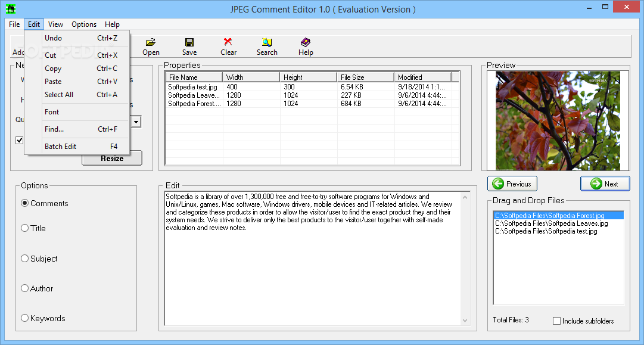Select Softpedia Forest.jpg in Drag and Drop list
Viewport: 644px width, 345px height.
coord(558,215)
